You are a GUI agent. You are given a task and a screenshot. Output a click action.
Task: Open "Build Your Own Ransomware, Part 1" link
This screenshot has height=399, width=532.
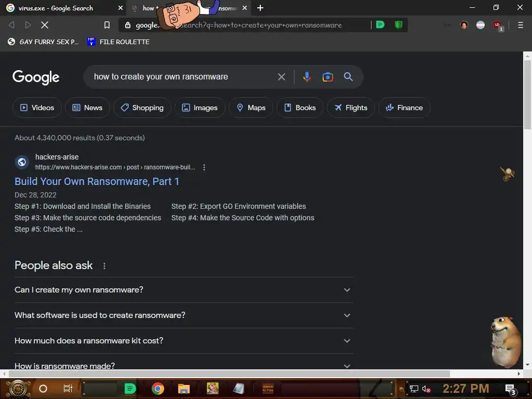click(x=97, y=181)
